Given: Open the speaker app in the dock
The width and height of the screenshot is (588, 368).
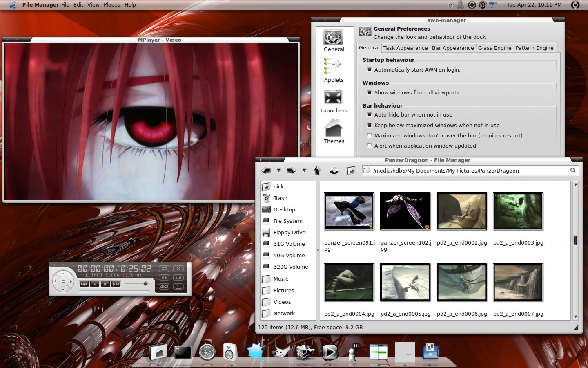Looking at the screenshot, I should [230, 352].
